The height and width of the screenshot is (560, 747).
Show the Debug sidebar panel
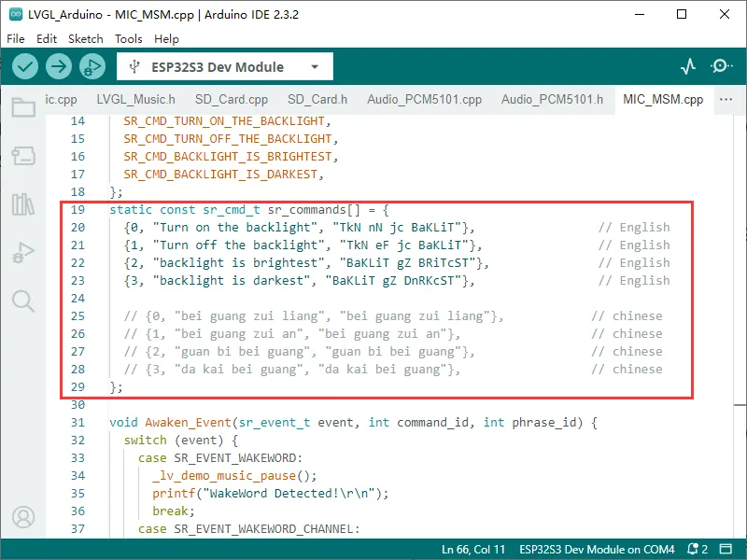tap(23, 253)
